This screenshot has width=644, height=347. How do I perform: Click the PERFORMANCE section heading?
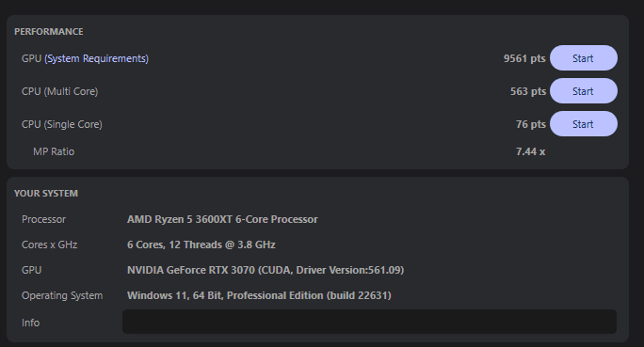pyautogui.click(x=49, y=32)
